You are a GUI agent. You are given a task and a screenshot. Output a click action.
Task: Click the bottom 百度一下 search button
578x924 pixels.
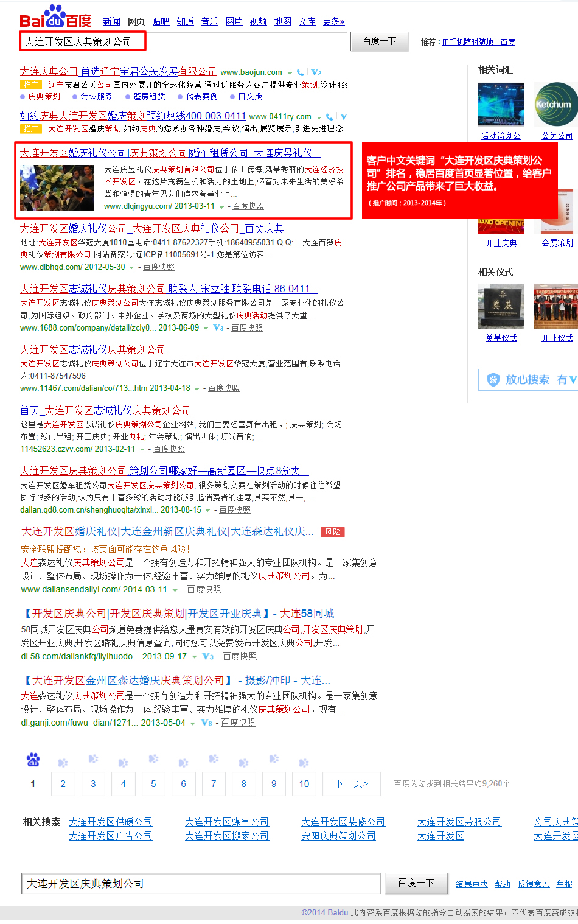tap(416, 883)
